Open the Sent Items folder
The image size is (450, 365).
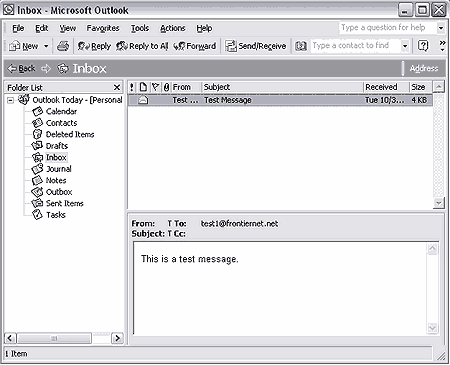click(x=65, y=203)
